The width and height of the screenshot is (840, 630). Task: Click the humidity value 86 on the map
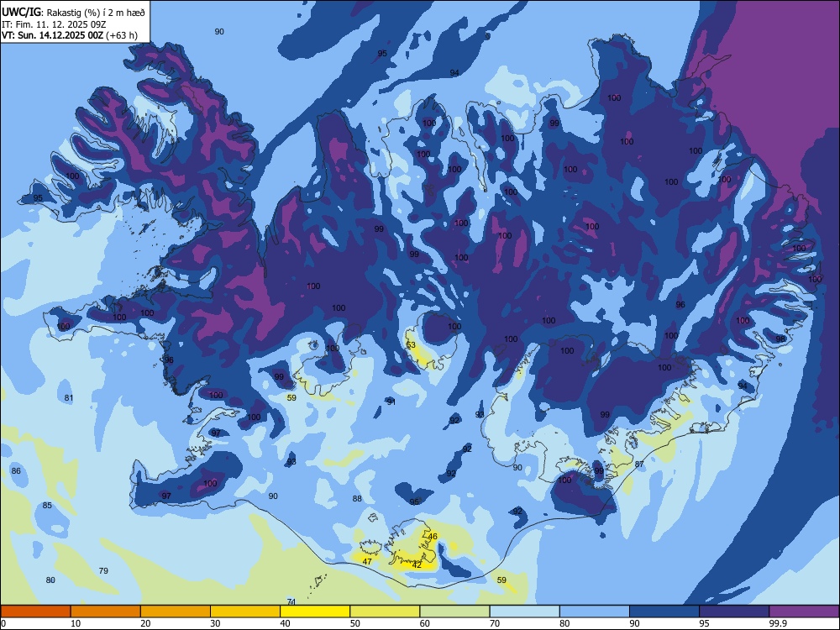16,471
